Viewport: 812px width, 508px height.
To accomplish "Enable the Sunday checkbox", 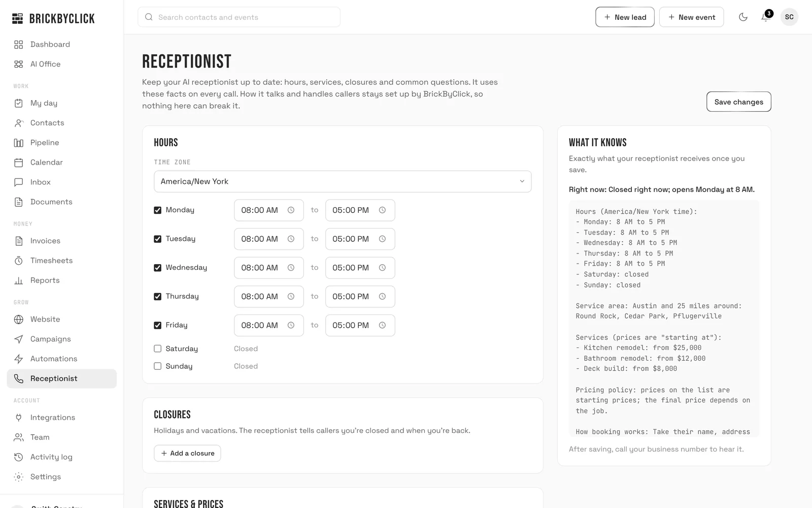I will tap(157, 366).
